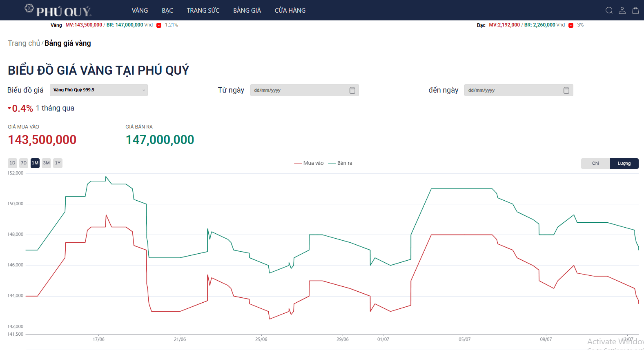Screen dimensions: 644x350
Task: Click the calendar icon in đến ngày field
Action: click(566, 90)
